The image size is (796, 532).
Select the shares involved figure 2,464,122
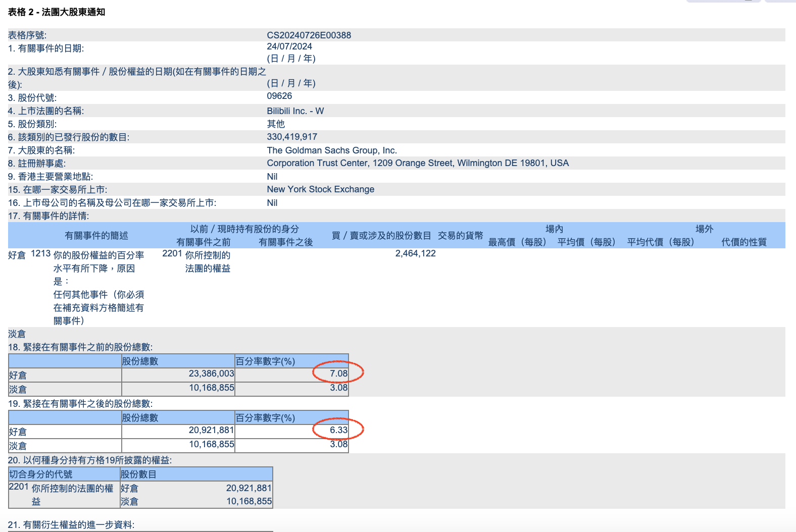tap(416, 253)
